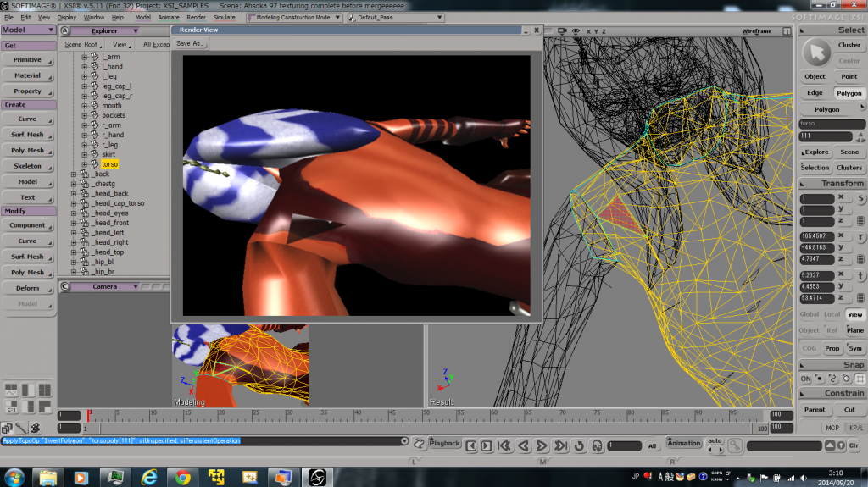Toggle the Sym symmetry option
This screenshot has width=868, height=487.
855,349
